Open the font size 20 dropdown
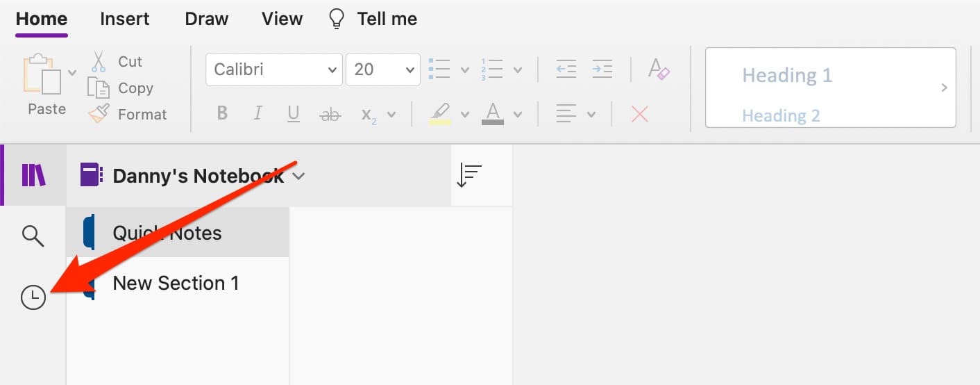This screenshot has width=980, height=385. coord(383,69)
